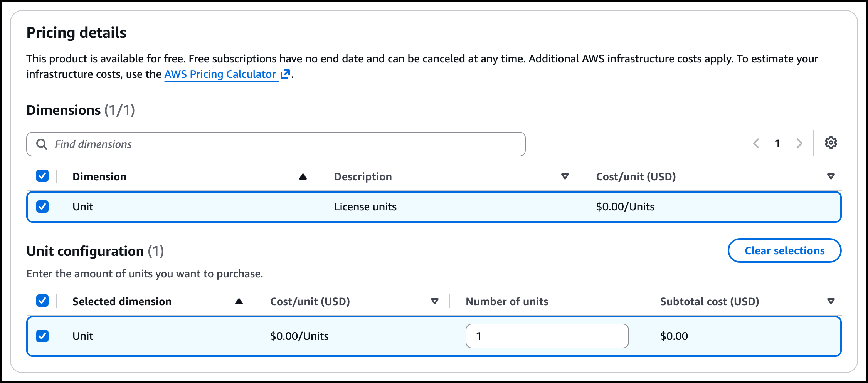This screenshot has height=383, width=868.
Task: Sort Dimensions table by Cost/unit (USD) arrow
Action: tap(831, 176)
